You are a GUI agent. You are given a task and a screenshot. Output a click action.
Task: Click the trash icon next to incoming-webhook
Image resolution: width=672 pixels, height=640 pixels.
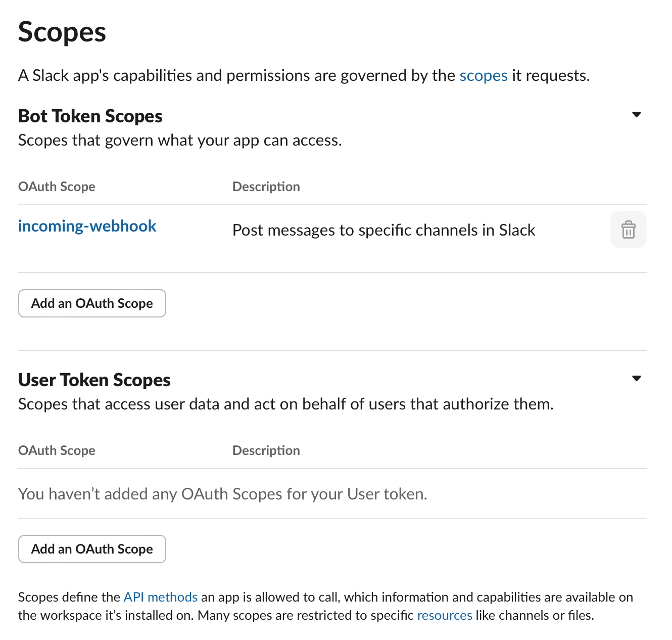[x=628, y=230]
